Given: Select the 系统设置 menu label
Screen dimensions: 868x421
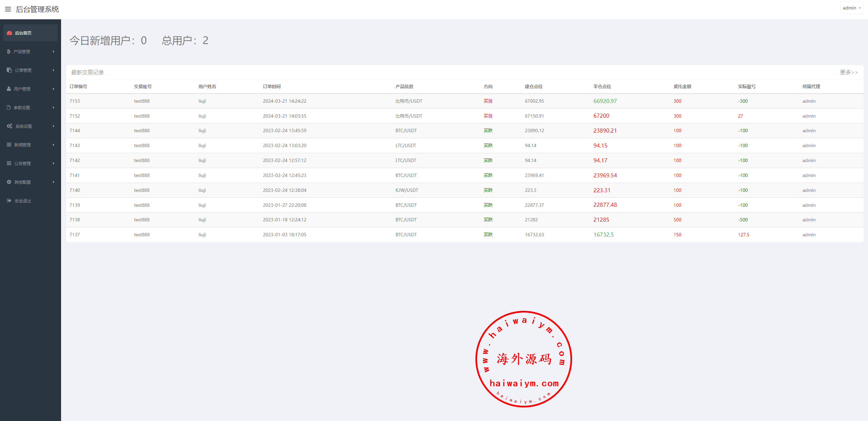Looking at the screenshot, I should [24, 126].
